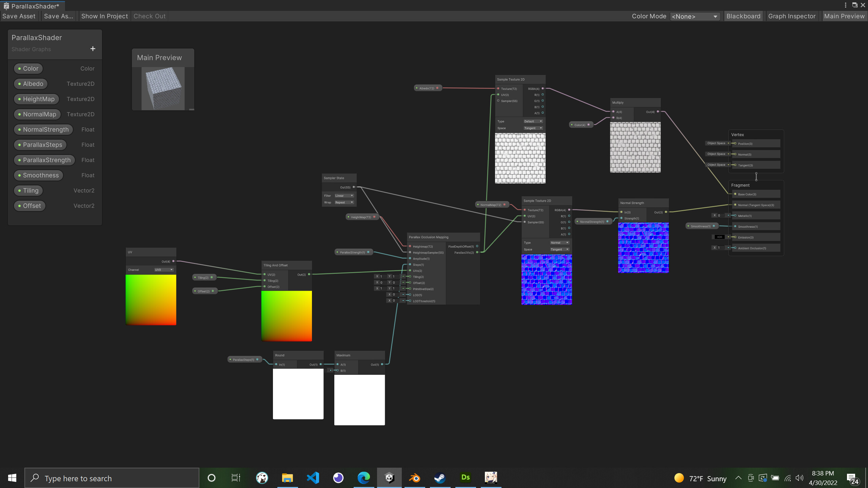Screen dimensions: 868x488
Task: Open the UV node Channel dropdown
Action: tap(164, 270)
